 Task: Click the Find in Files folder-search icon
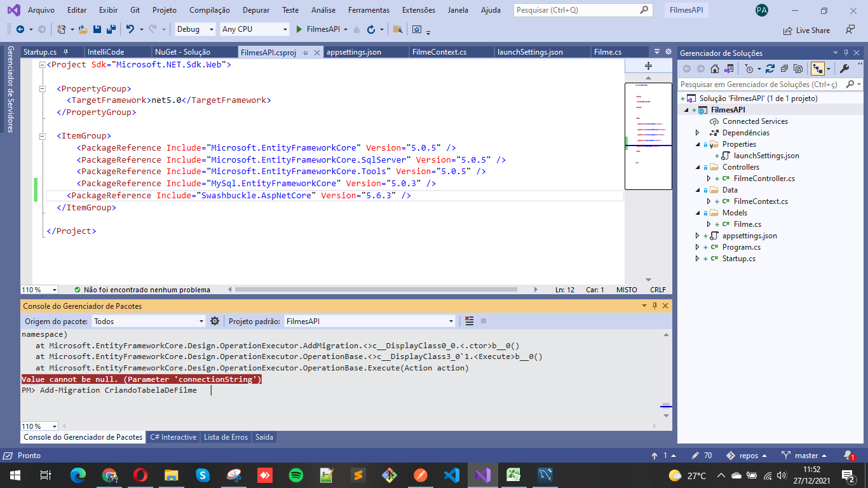point(398,29)
